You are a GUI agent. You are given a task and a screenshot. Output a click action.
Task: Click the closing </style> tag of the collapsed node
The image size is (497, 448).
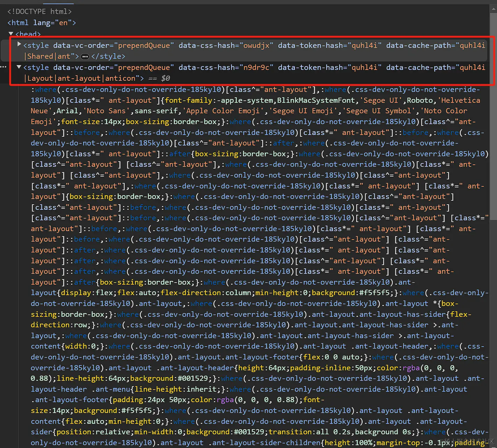point(108,56)
